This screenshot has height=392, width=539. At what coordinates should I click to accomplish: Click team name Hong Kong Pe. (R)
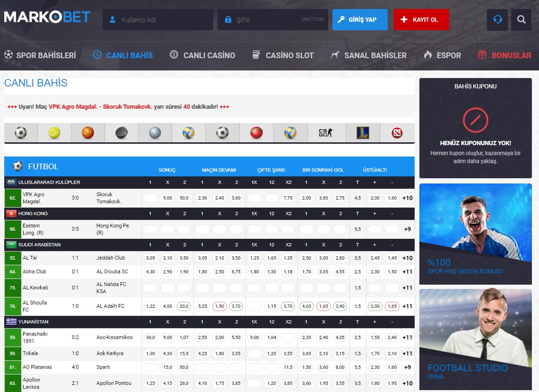(113, 229)
